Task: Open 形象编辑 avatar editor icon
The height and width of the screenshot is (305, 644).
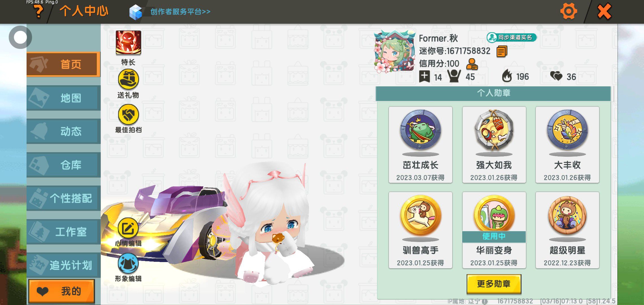Action: (x=128, y=263)
